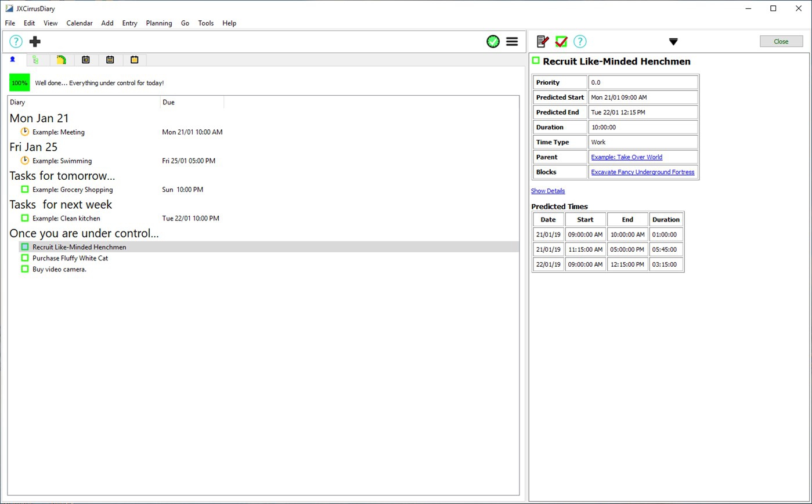This screenshot has width=812, height=504.
Task: Click the clock icon beside Example: Meeting
Action: click(x=24, y=132)
